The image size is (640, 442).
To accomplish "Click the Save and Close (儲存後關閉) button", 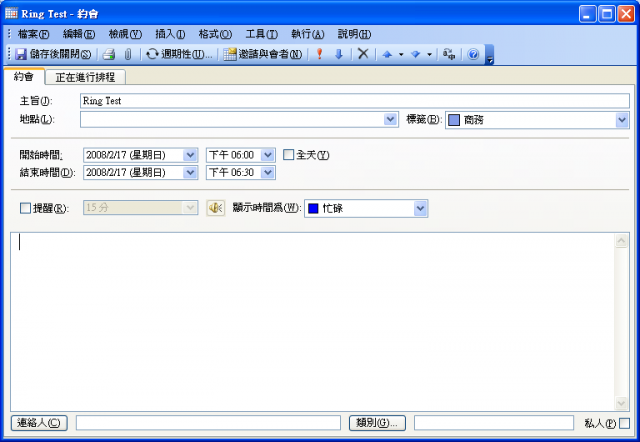I will point(53,54).
